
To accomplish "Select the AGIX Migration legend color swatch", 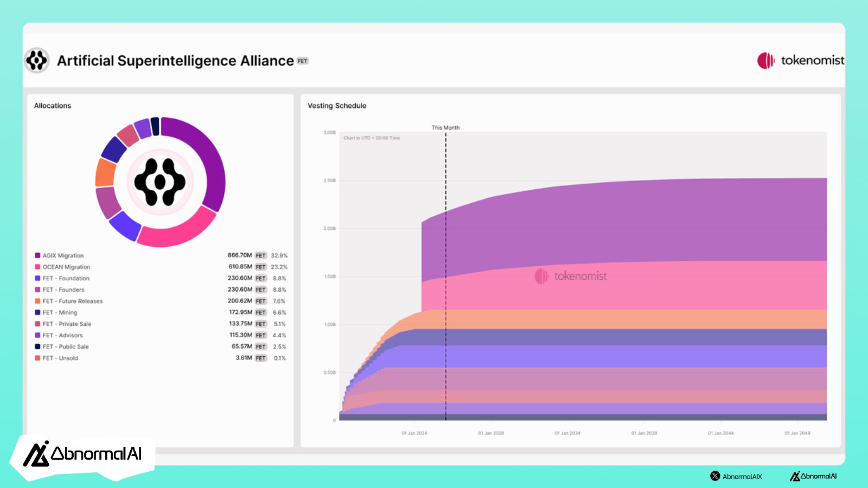I will (37, 255).
